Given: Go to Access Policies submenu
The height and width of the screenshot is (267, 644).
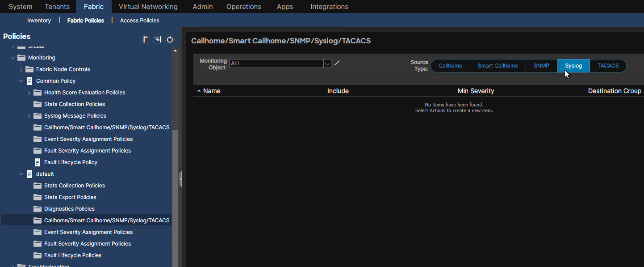Looking at the screenshot, I should point(140,21).
